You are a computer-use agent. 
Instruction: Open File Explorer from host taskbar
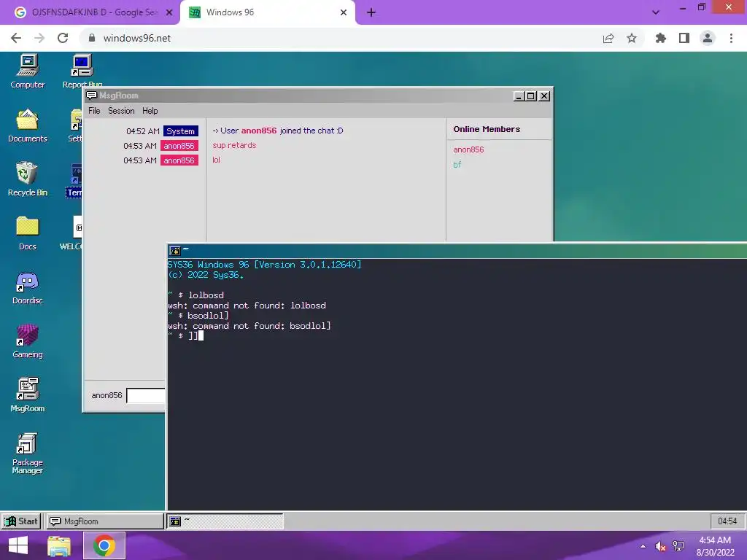[x=59, y=545]
